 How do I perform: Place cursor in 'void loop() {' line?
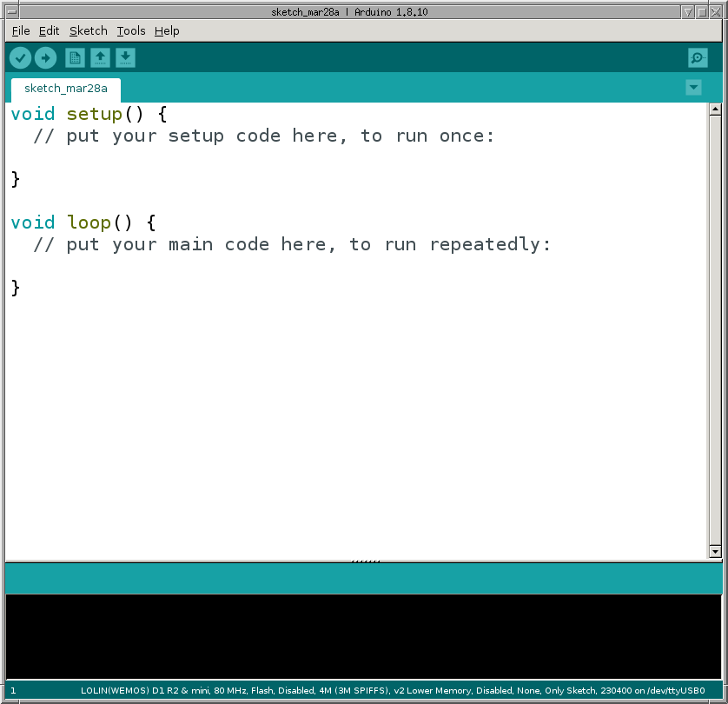point(83,222)
